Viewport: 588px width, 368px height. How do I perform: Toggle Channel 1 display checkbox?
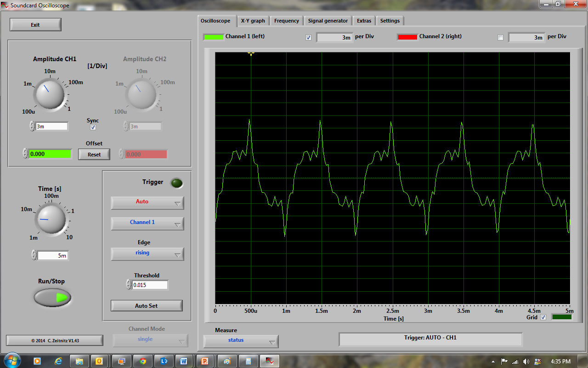[308, 38]
